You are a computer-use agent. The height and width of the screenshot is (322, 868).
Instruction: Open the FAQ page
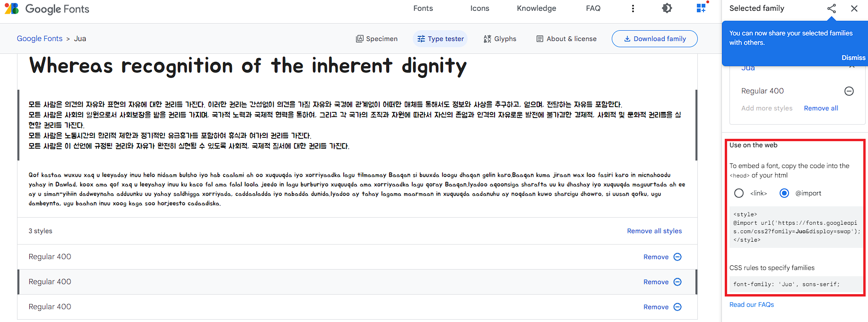point(593,8)
